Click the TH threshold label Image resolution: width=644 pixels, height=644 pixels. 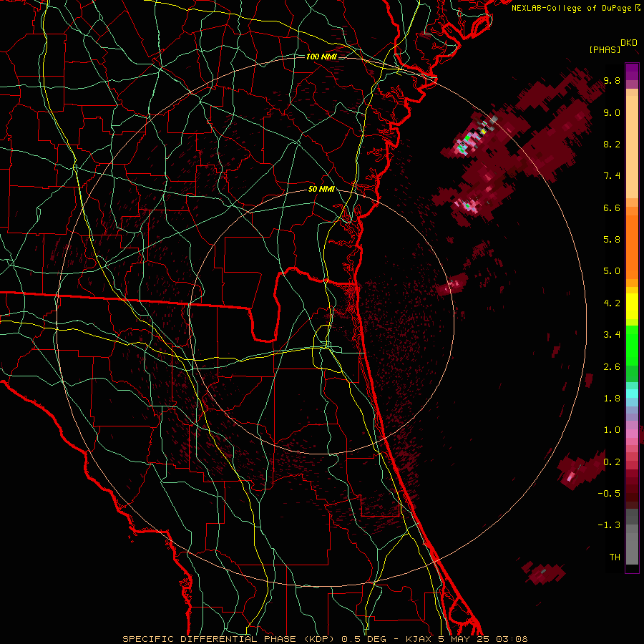click(x=615, y=557)
